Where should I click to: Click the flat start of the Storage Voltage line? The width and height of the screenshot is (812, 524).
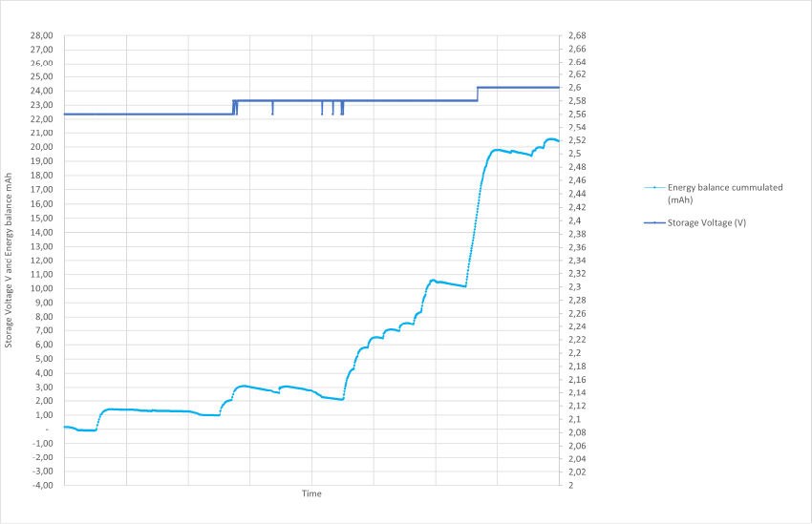[143, 115]
